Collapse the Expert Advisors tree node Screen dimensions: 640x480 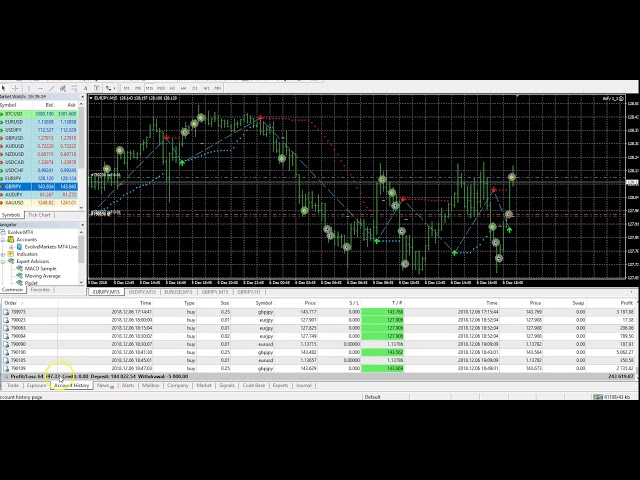pyautogui.click(x=4, y=261)
